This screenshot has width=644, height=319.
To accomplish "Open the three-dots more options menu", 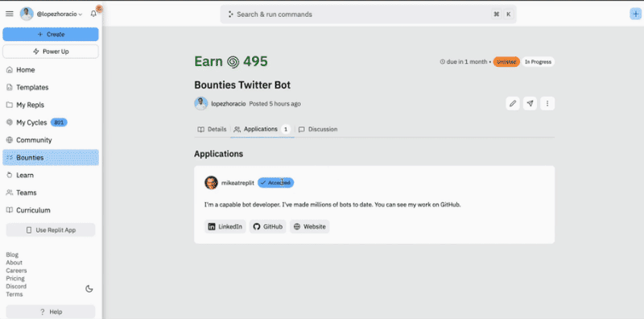I will (x=547, y=104).
